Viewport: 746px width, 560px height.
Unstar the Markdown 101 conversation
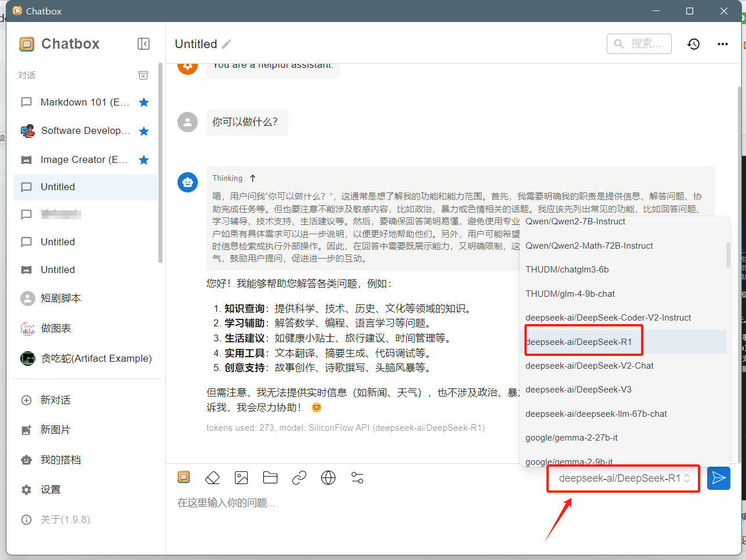(144, 103)
